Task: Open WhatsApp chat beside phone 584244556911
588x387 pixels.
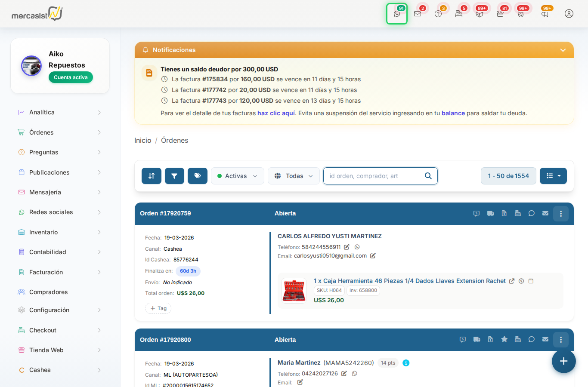Action: click(x=357, y=247)
